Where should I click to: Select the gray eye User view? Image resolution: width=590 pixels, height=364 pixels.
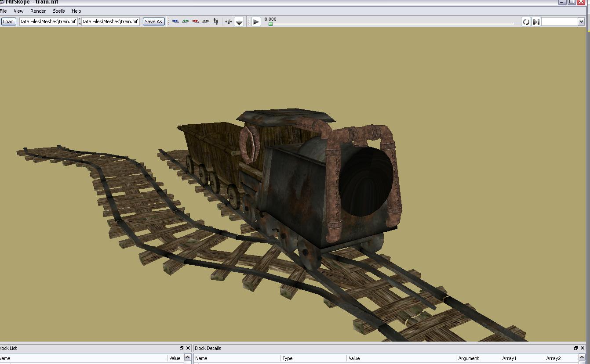tap(206, 22)
